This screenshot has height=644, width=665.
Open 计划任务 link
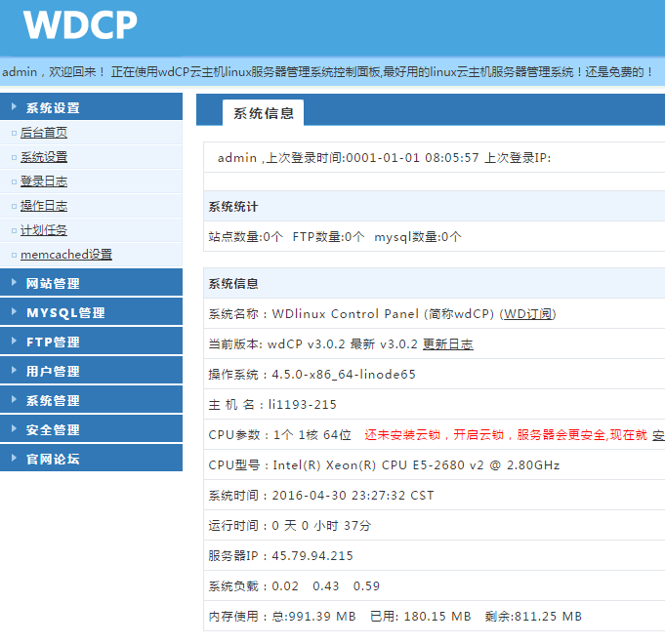click(44, 230)
